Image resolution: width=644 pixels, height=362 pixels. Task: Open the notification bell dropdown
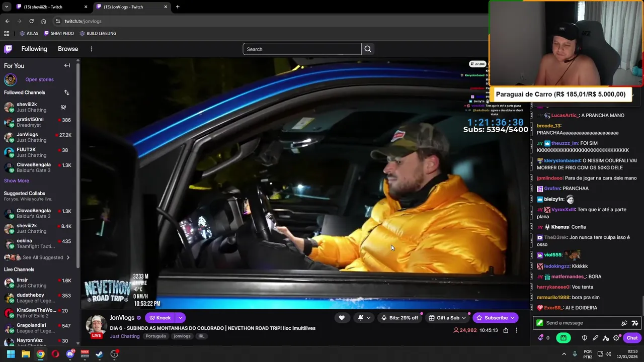point(364,318)
